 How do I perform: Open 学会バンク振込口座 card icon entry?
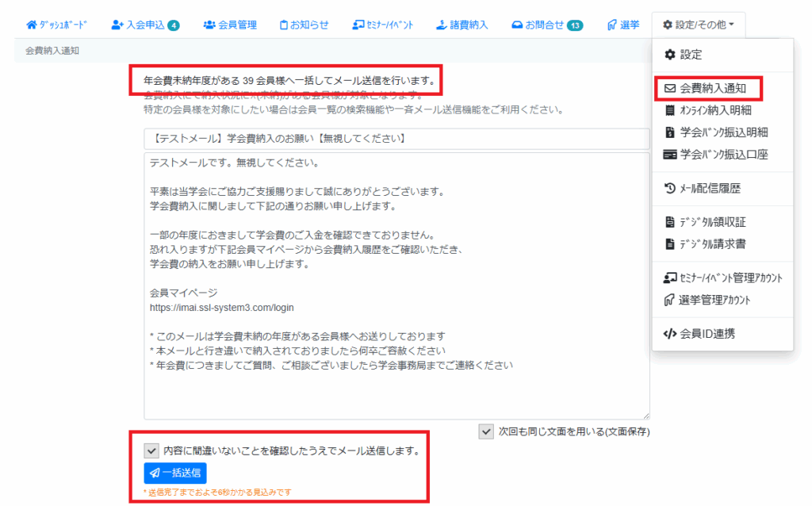pos(669,155)
